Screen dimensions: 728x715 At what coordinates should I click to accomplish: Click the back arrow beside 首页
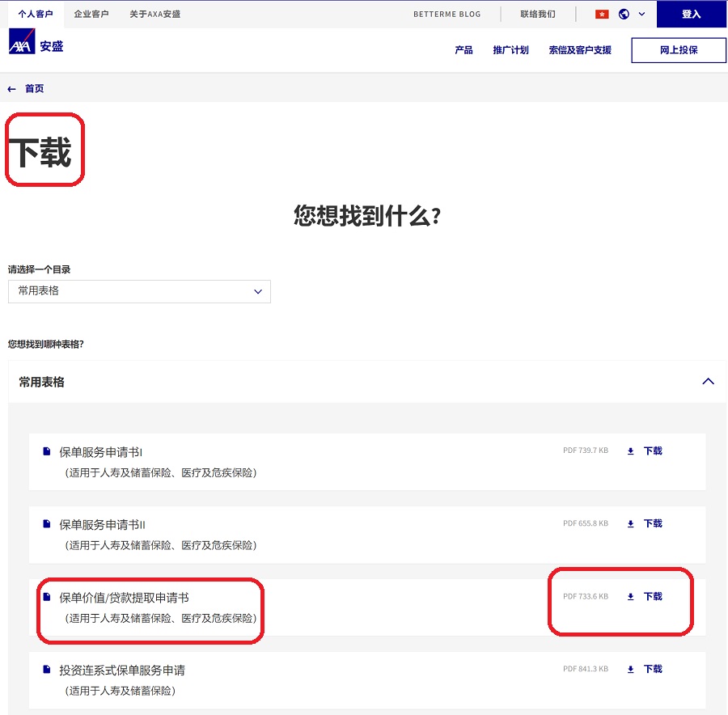point(11,89)
